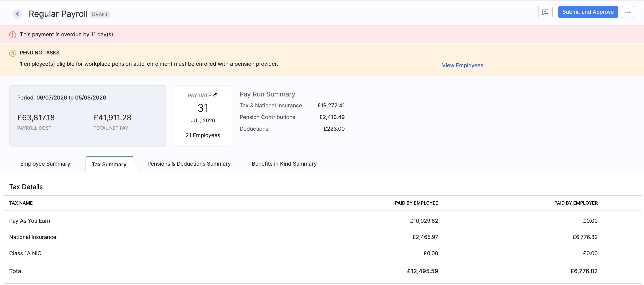Click National Insurance employer amount £6,776.82
Screen dimensions: 644x285
coord(585,237)
